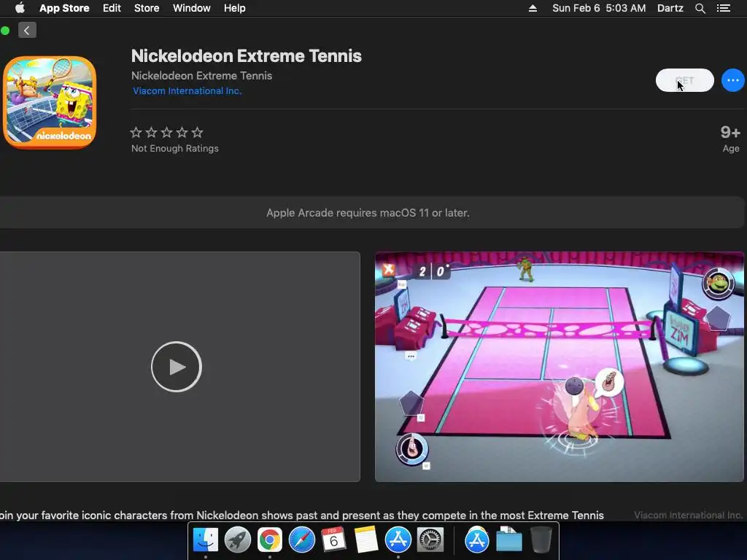This screenshot has height=560, width=747.
Task: Click Viacom International Inc. beside the description
Action: click(x=689, y=516)
